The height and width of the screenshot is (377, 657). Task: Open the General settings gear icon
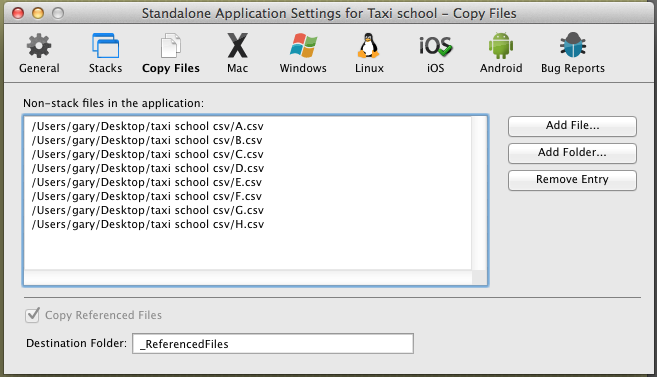pyautogui.click(x=39, y=46)
